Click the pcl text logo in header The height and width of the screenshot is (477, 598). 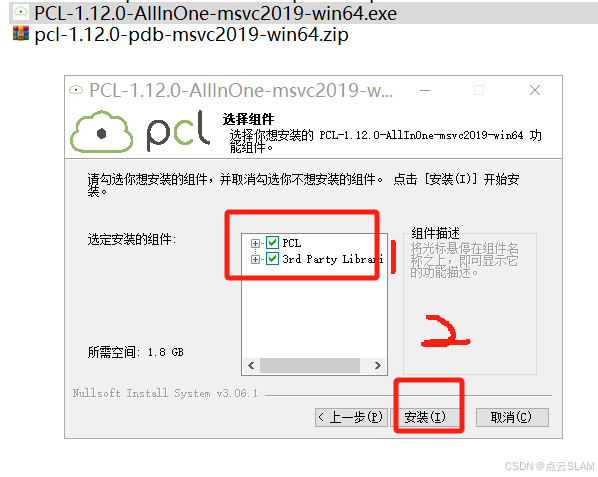178,130
